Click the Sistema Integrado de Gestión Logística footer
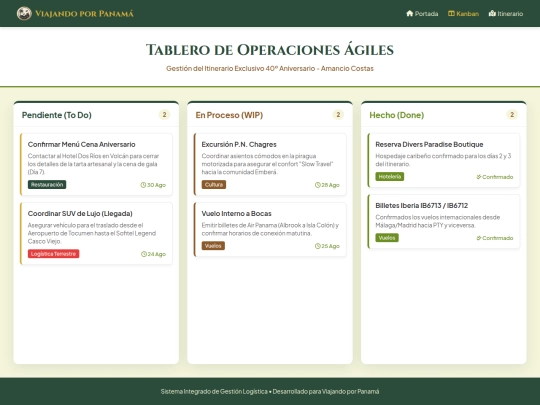 (x=270, y=391)
